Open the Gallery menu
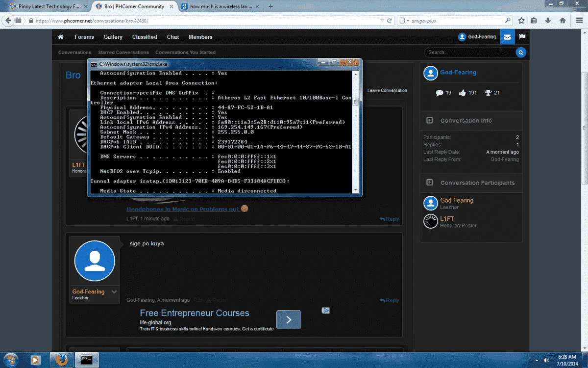Screen dimensions: 588x368 pyautogui.click(x=113, y=37)
